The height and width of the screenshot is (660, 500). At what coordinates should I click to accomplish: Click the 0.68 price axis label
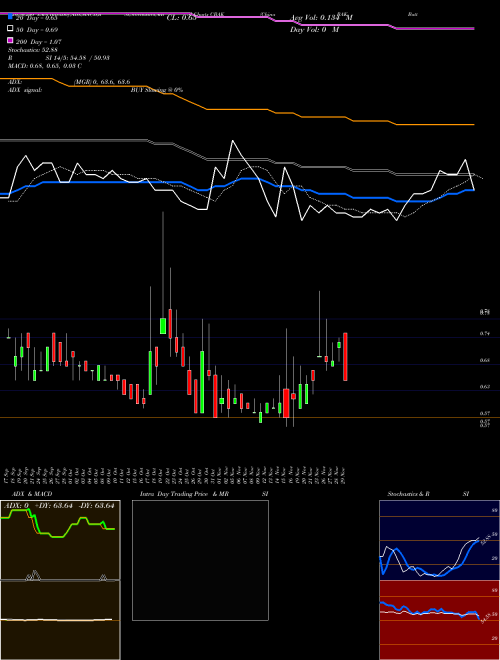coord(484,360)
